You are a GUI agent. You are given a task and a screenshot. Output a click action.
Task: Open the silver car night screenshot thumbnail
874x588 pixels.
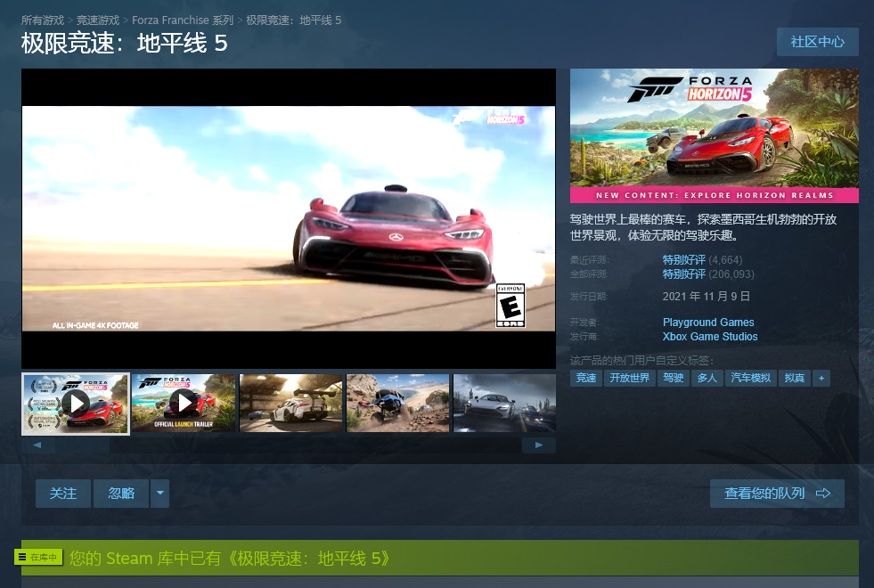coord(504,403)
